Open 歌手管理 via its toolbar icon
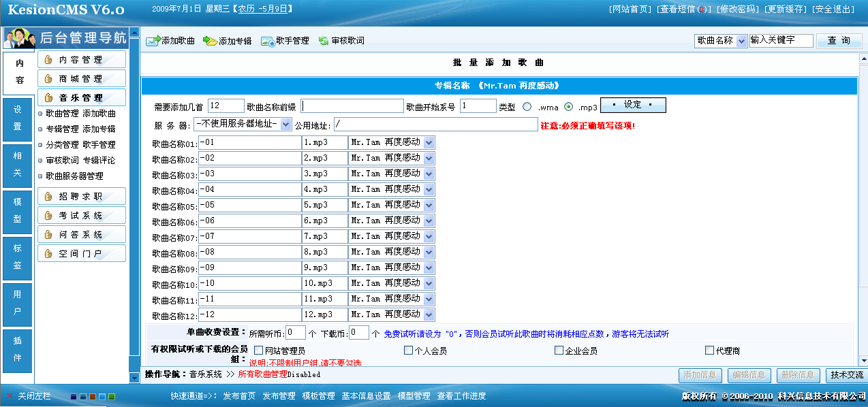This screenshot has width=868, height=407. point(267,41)
